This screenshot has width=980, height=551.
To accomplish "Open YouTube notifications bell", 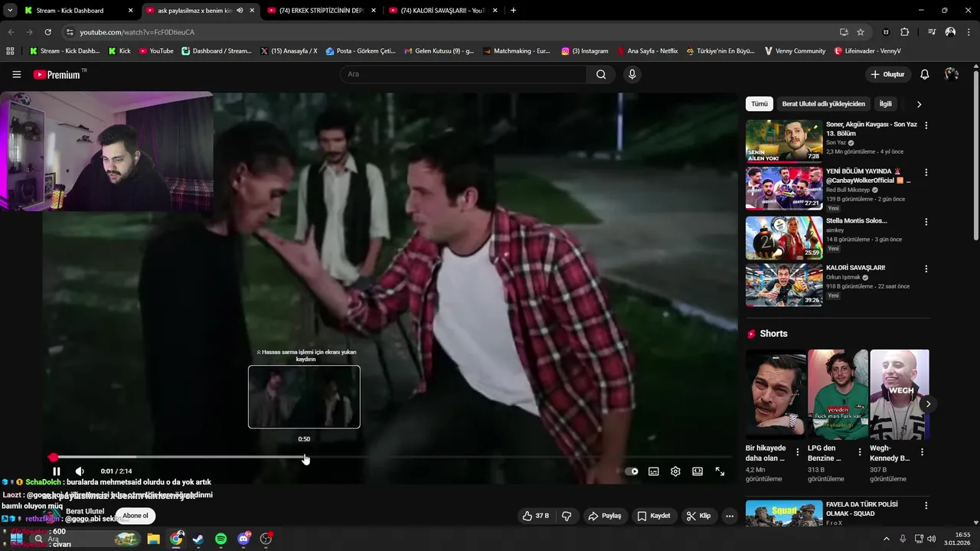I will 925,74.
